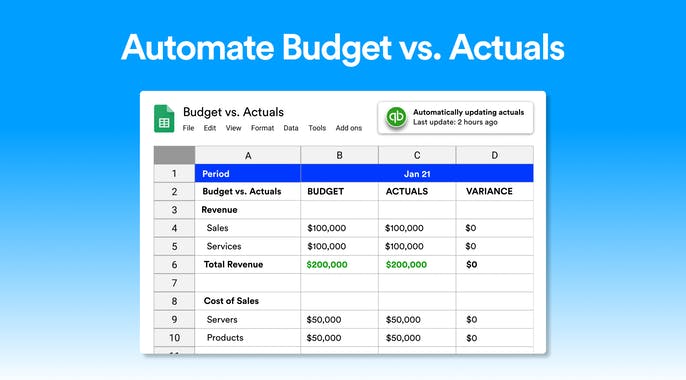Viewport: 686px width, 380px height.
Task: Click the Total Revenue label cell
Action: click(x=248, y=265)
